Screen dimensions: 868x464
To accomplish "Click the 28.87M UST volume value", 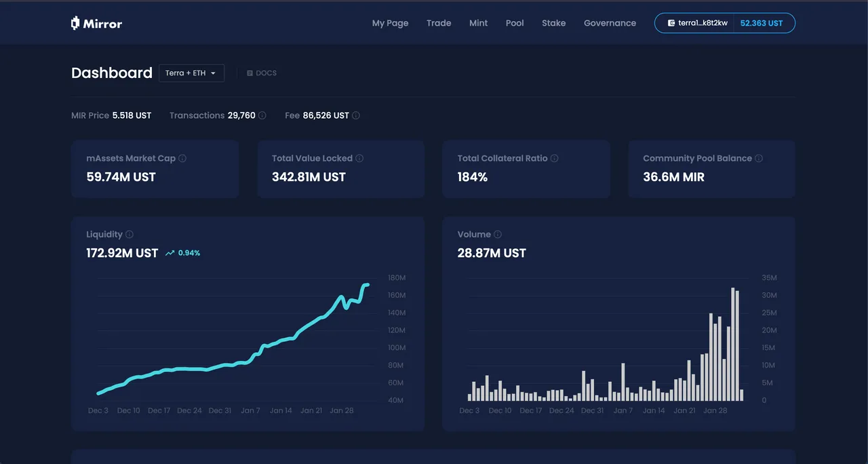I will 492,253.
